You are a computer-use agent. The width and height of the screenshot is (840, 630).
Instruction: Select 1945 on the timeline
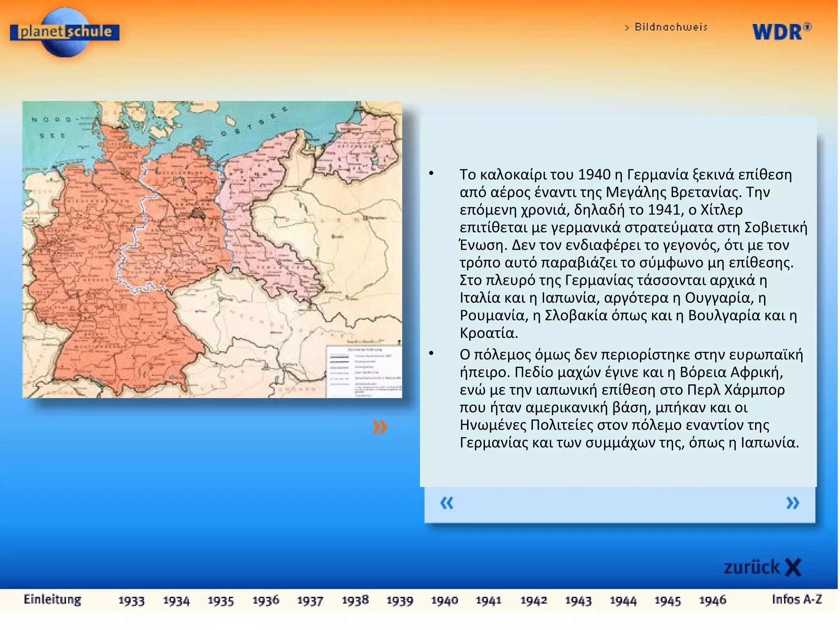668,601
